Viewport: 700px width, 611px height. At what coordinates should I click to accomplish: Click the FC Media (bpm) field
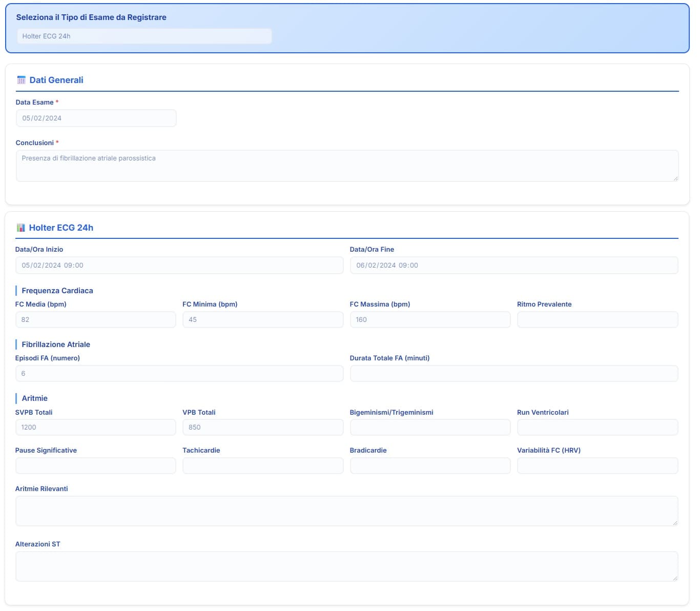[96, 320]
